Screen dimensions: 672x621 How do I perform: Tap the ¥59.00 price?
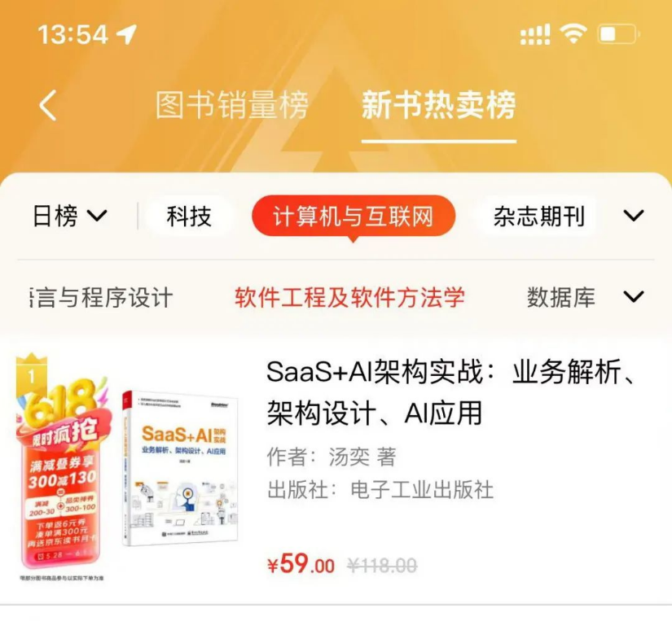[301, 564]
